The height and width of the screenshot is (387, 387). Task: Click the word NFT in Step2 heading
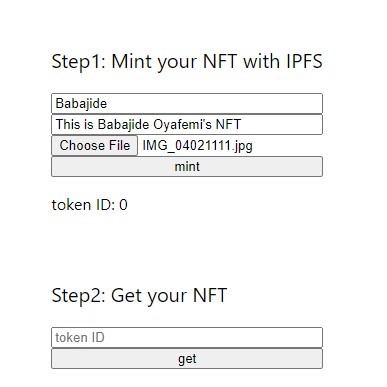(210, 295)
